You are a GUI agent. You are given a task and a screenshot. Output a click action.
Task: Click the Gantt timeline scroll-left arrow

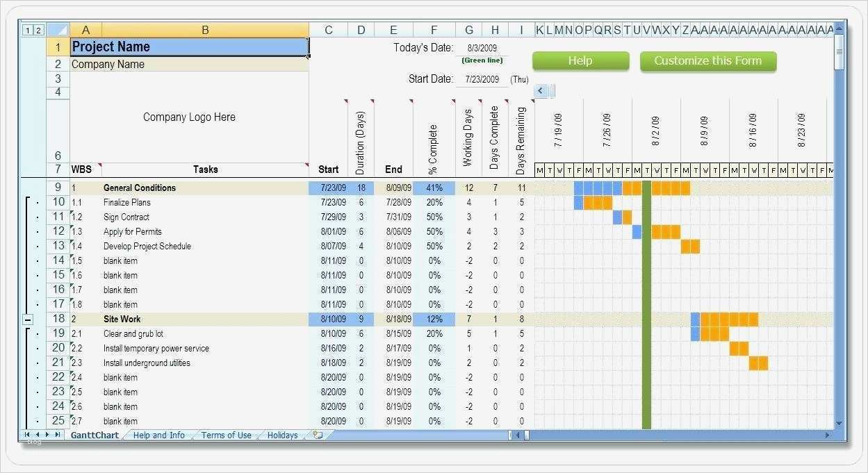[541, 91]
